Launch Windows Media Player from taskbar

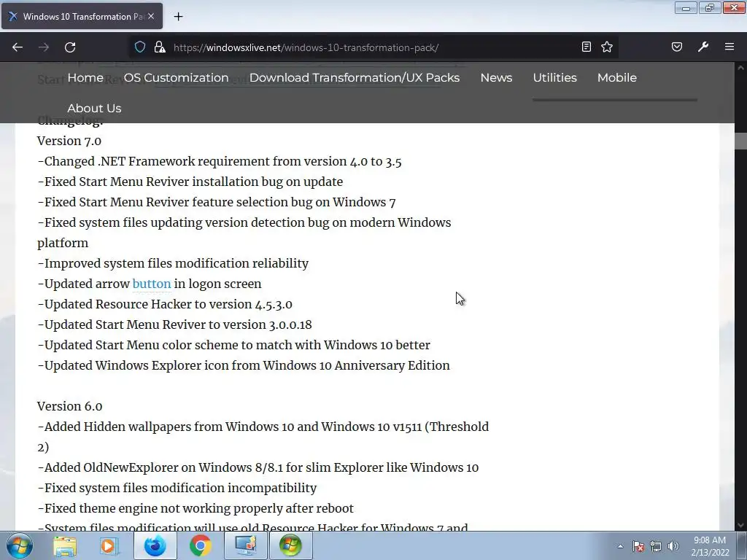point(109,545)
